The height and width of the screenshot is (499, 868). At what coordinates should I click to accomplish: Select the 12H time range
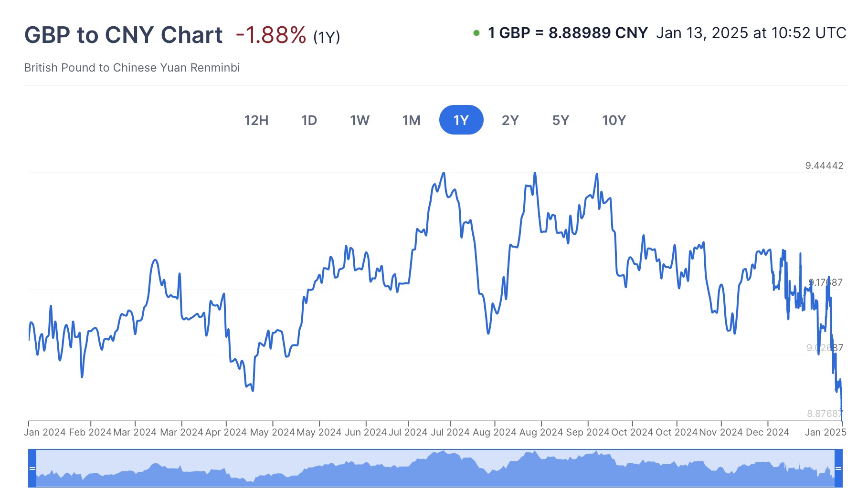[256, 120]
